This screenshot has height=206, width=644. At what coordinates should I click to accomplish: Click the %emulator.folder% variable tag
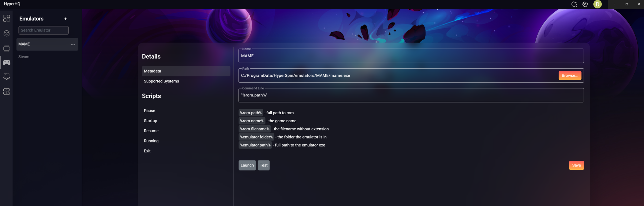[x=256, y=137]
